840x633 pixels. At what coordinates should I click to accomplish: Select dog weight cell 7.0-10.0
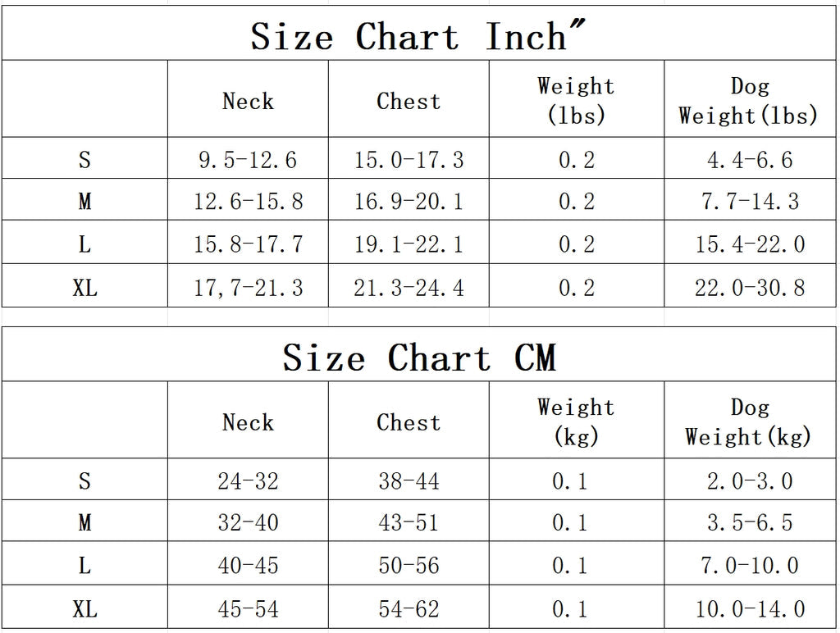(x=750, y=566)
